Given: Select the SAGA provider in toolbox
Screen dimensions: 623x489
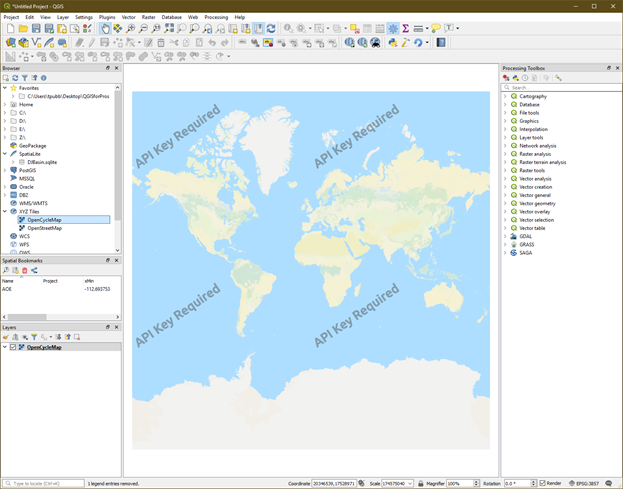Looking at the screenshot, I should [x=525, y=253].
